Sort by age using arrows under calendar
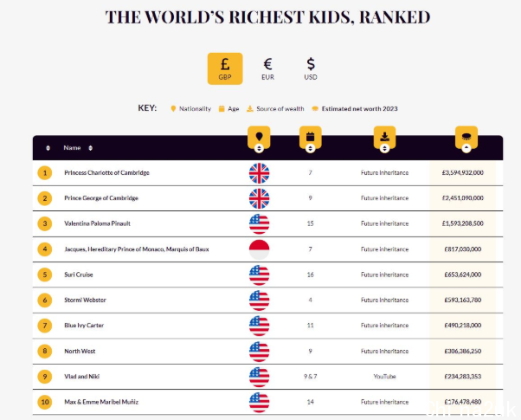Viewport: 521px width, 420px height. 310,148
